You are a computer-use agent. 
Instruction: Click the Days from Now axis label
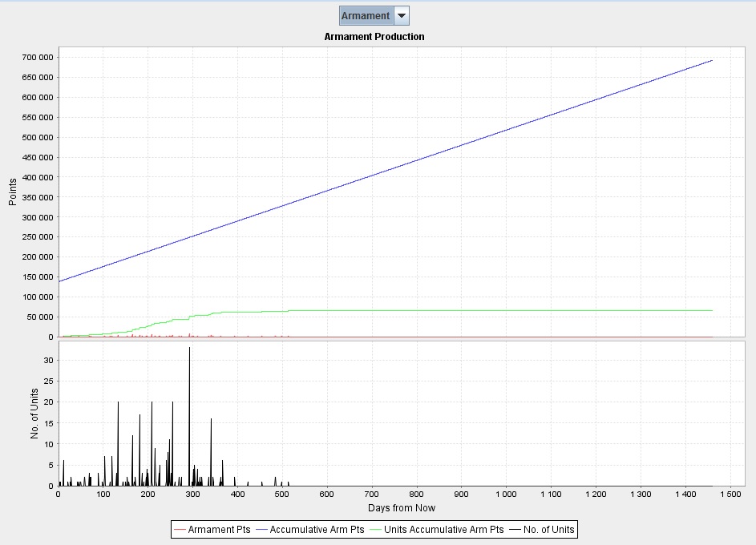coord(401,508)
